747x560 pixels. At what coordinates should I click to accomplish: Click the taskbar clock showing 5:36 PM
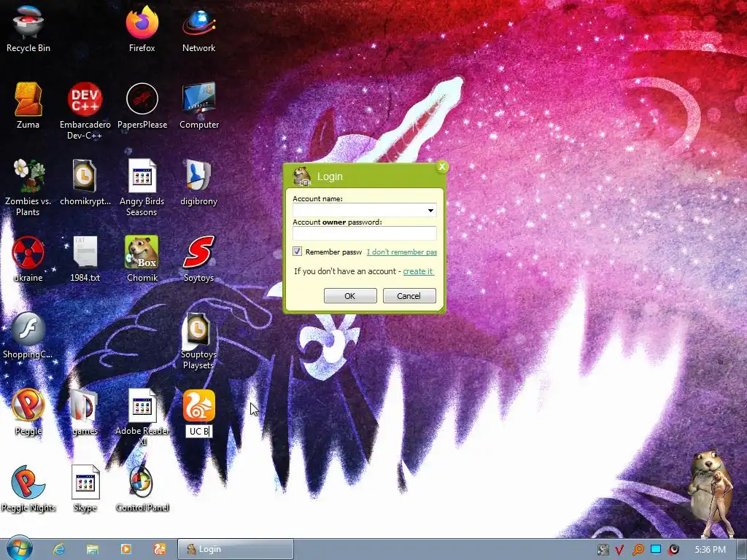click(710, 550)
